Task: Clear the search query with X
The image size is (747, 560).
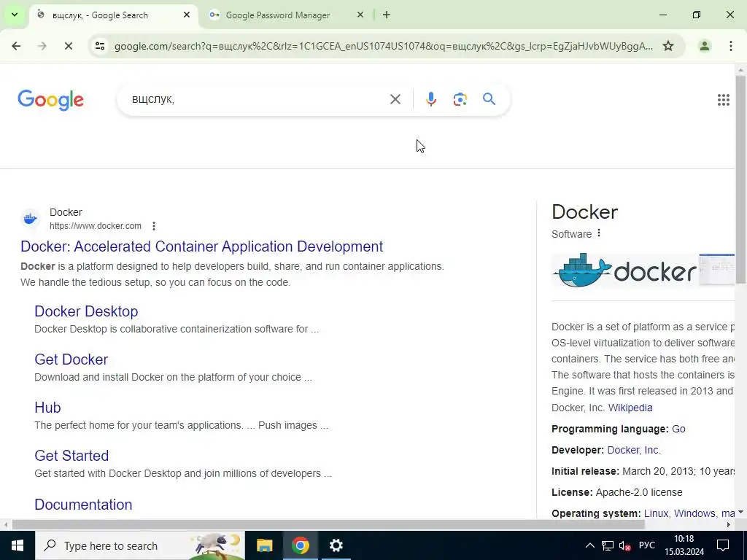Action: pos(395,99)
